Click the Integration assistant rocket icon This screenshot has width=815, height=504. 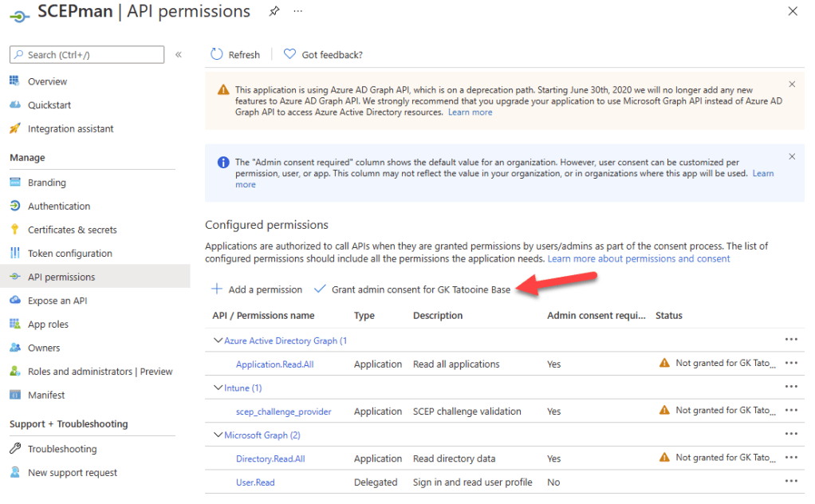14,128
